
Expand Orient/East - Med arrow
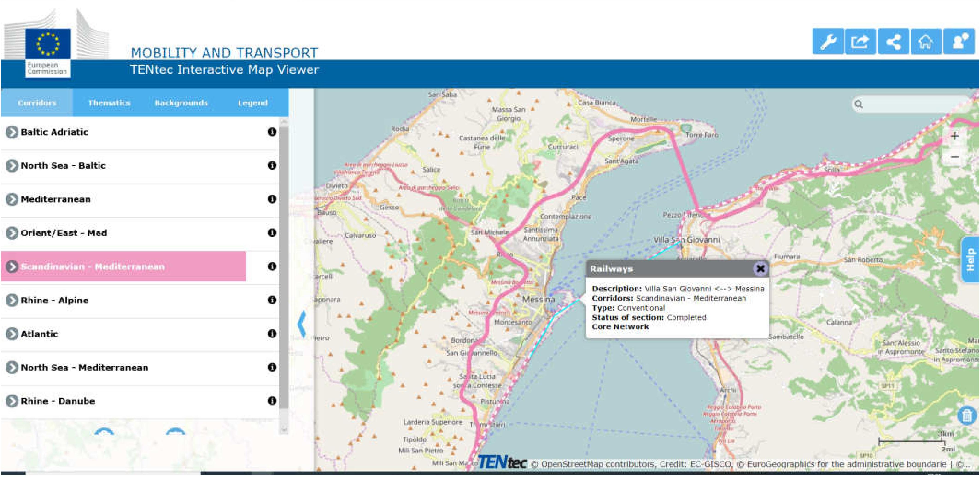point(12,233)
